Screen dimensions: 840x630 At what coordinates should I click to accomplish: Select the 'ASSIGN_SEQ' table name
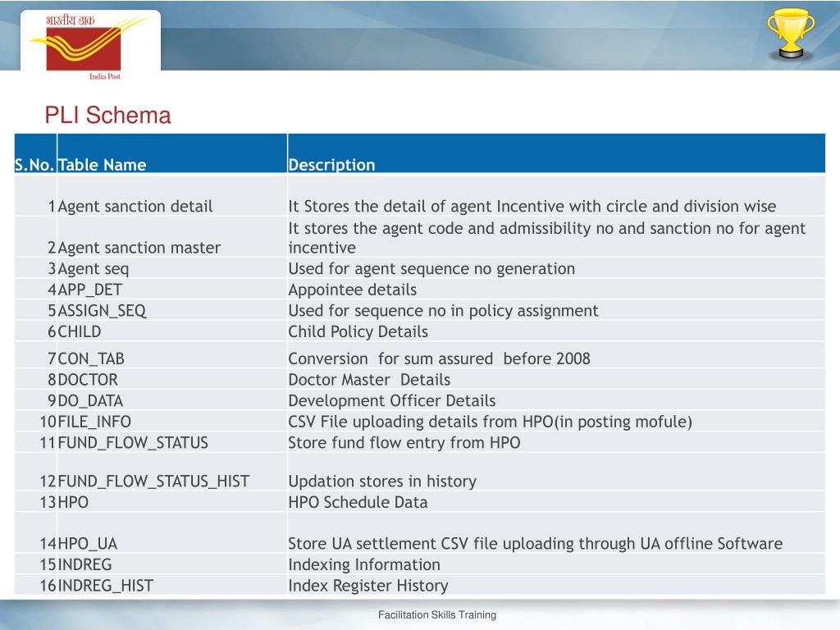click(x=102, y=311)
